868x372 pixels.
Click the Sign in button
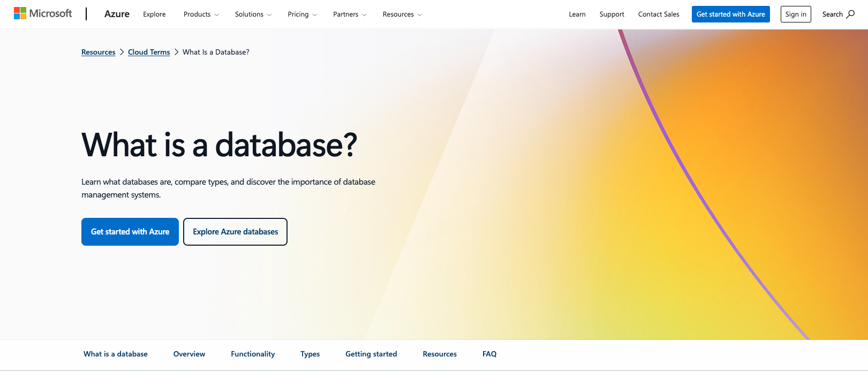796,14
